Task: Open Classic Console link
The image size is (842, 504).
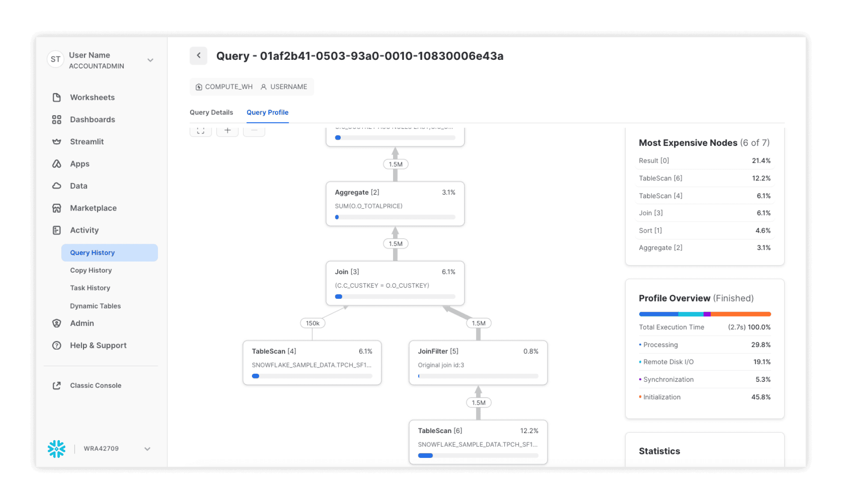Action: tap(95, 386)
